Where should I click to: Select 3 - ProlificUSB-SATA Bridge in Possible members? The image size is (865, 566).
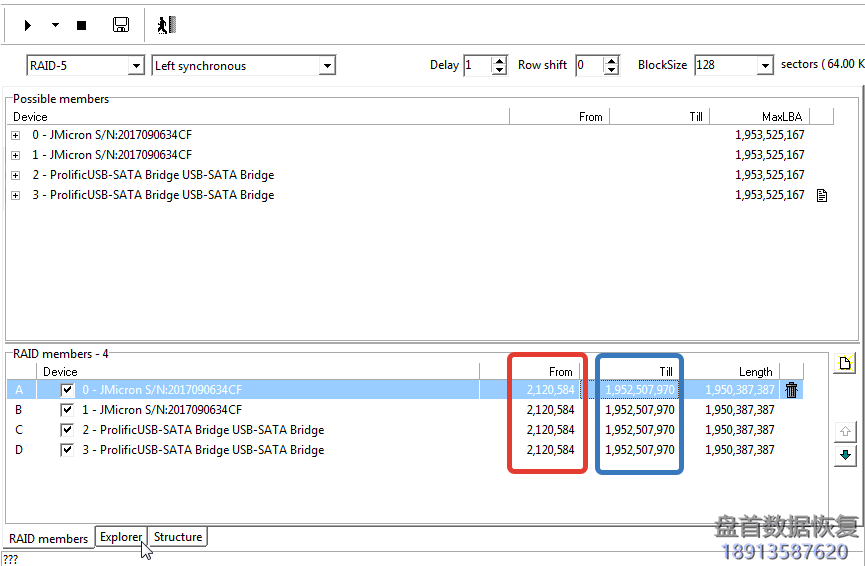153,195
